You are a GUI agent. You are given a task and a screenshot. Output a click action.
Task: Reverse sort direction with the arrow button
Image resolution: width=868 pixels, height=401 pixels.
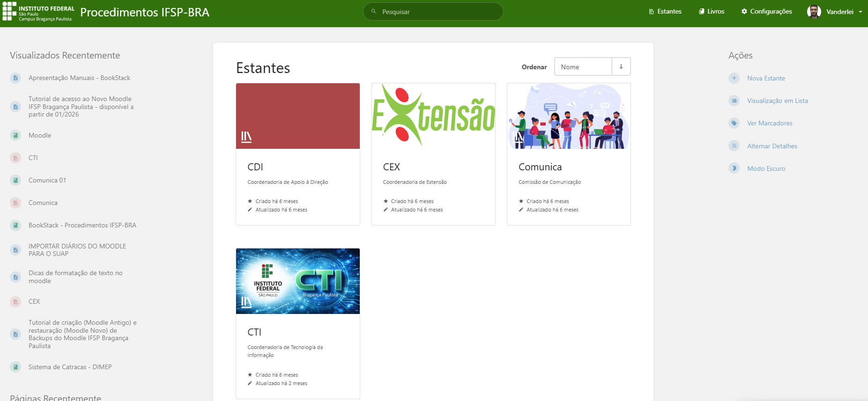[621, 66]
